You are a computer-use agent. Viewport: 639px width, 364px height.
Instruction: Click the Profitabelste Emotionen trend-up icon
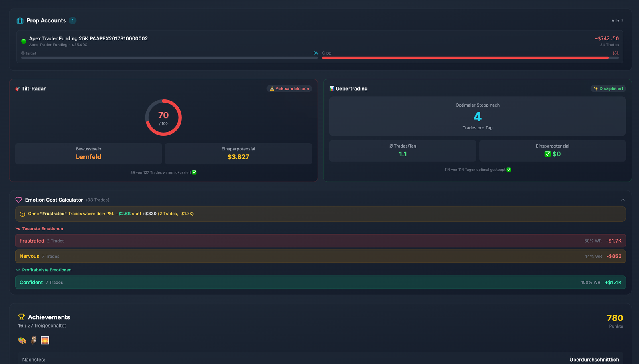coord(18,270)
